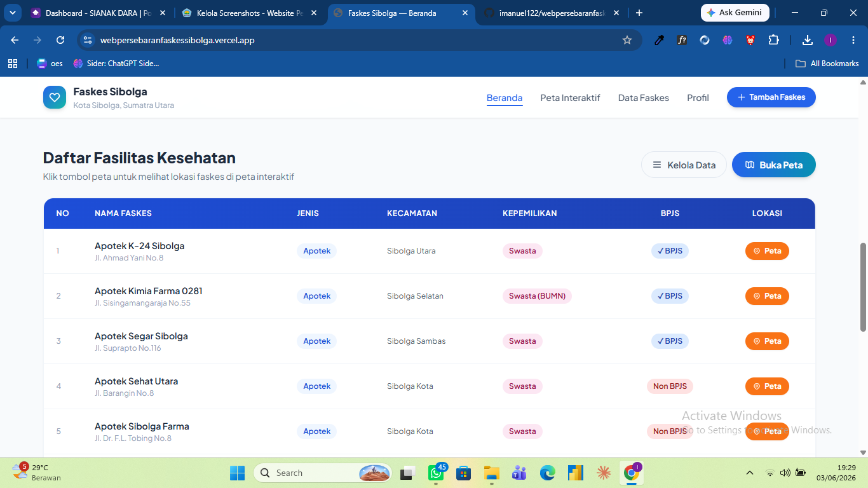
Task: Click the Wi-Fi network tray icon
Action: click(770, 473)
